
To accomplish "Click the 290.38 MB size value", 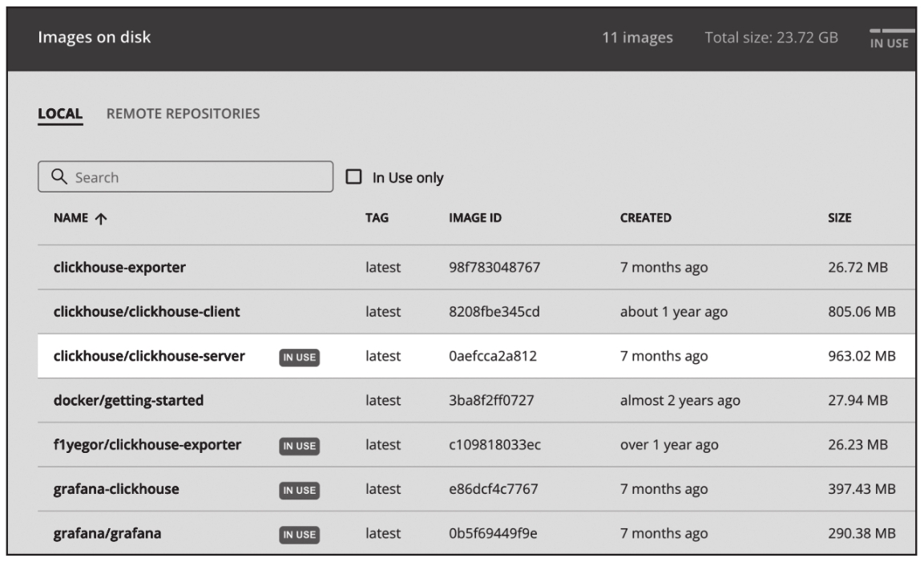I will click(861, 533).
